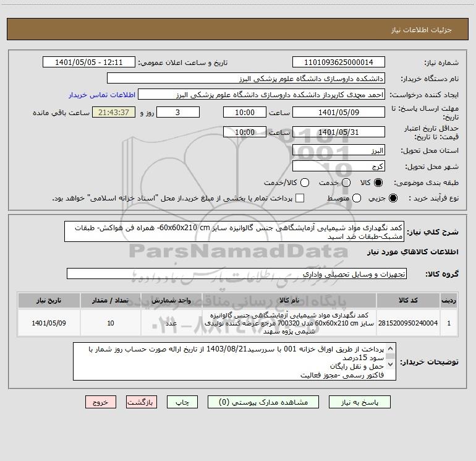The height and width of the screenshot is (461, 476).
Task: Click the شماره نیاز field 1101093625000014
Action: pos(339,62)
